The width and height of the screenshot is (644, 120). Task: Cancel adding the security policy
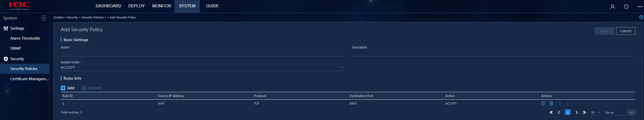coord(626,31)
